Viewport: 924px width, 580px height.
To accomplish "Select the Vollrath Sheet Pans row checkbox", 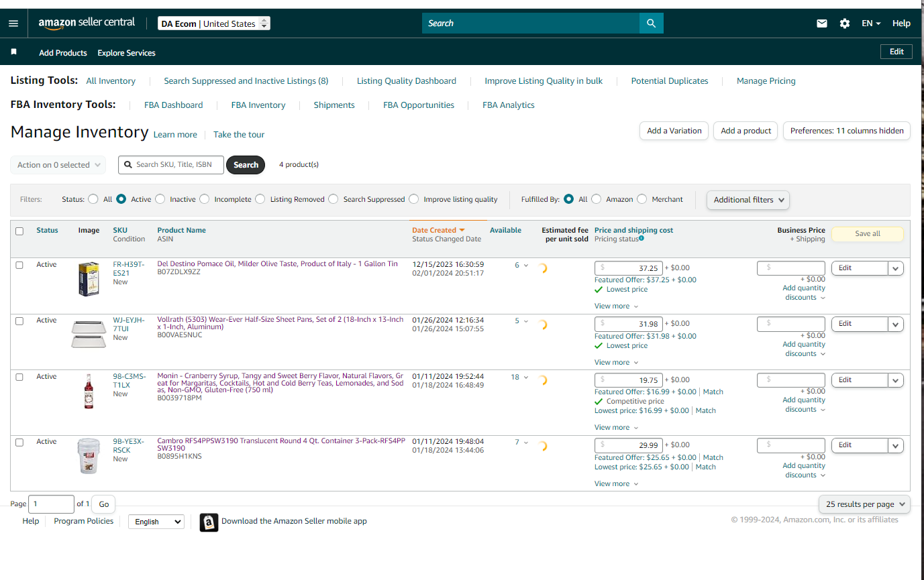I will 19,321.
